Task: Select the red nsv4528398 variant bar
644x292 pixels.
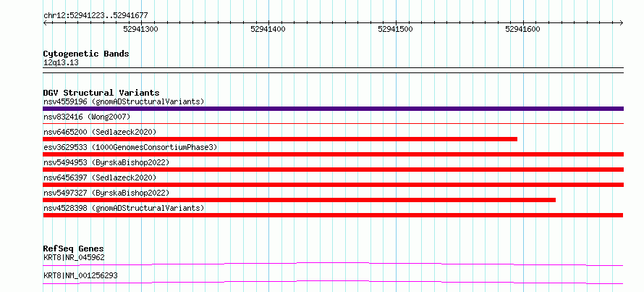Action: click(x=333, y=215)
